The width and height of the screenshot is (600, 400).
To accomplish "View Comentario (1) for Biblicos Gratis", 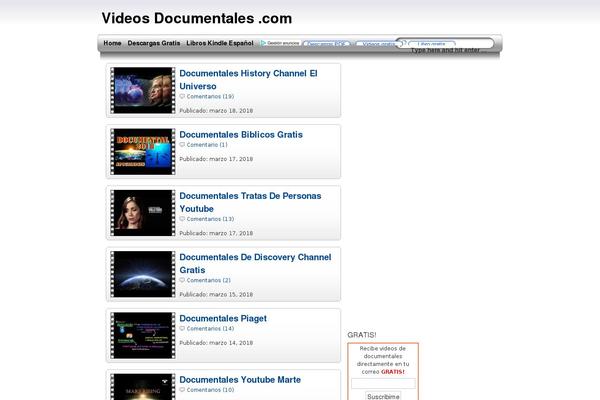I will 207,145.
